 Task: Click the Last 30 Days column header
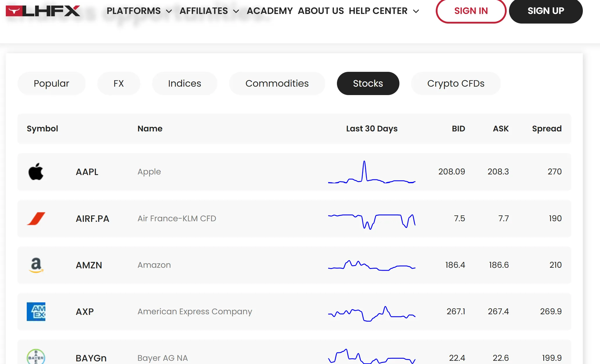click(x=372, y=129)
